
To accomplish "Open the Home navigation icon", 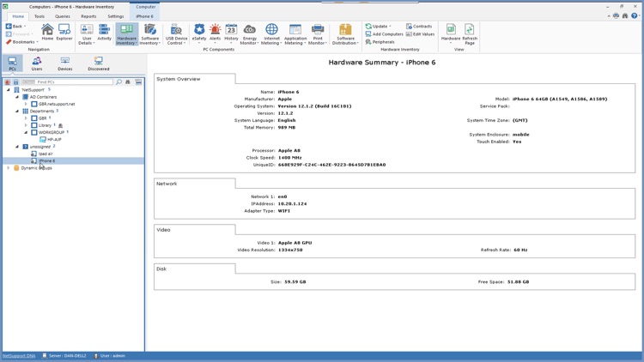I will tap(47, 32).
